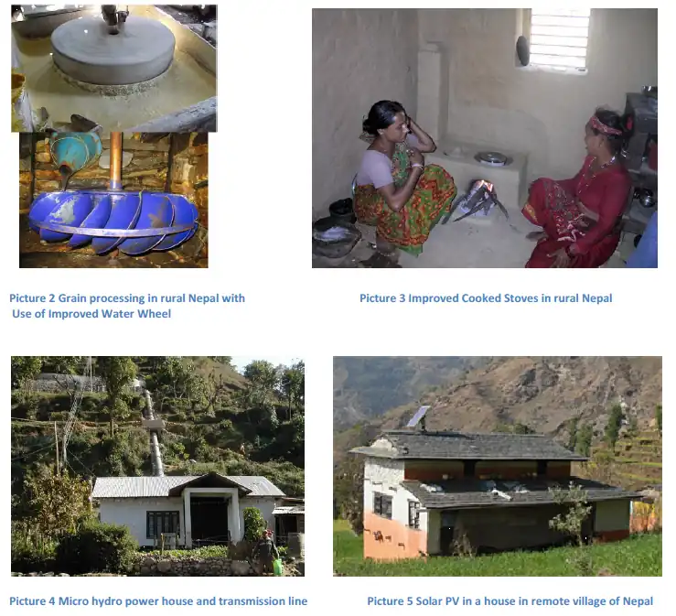Image resolution: width=676 pixels, height=616 pixels.
Task: Click the improved cook stove photo
Action: click(485, 138)
